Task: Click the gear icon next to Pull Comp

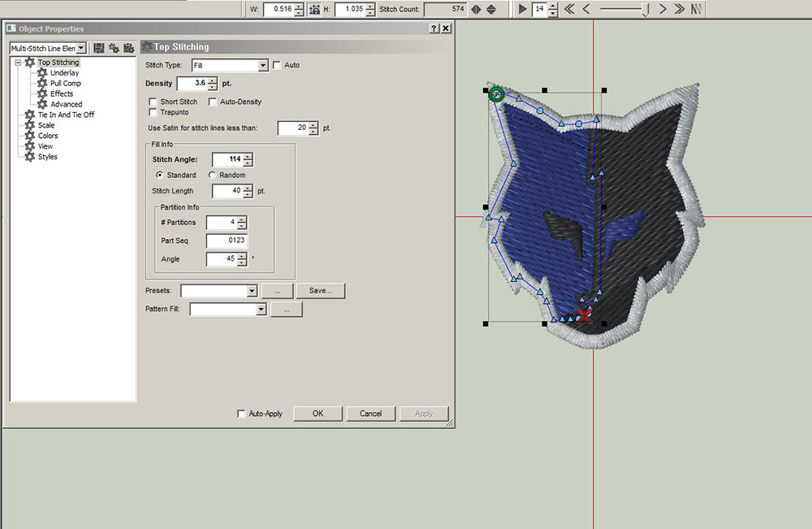Action: pyautogui.click(x=42, y=83)
